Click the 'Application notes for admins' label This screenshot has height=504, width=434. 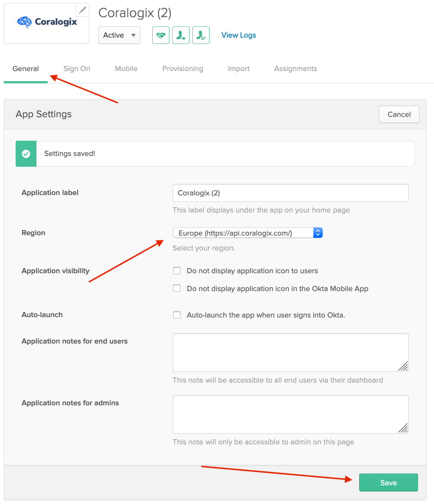[70, 403]
